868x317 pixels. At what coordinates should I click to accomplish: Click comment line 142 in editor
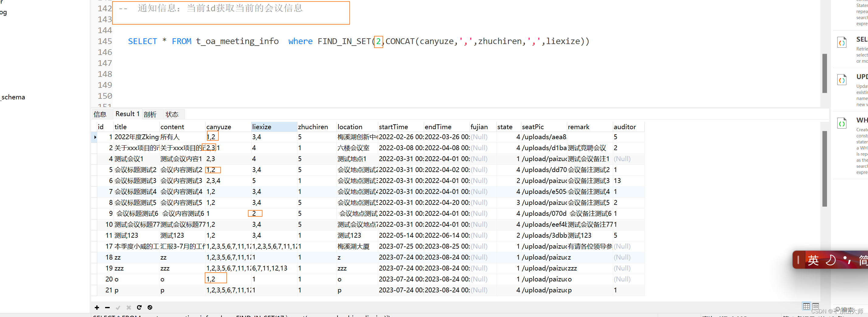(x=211, y=8)
